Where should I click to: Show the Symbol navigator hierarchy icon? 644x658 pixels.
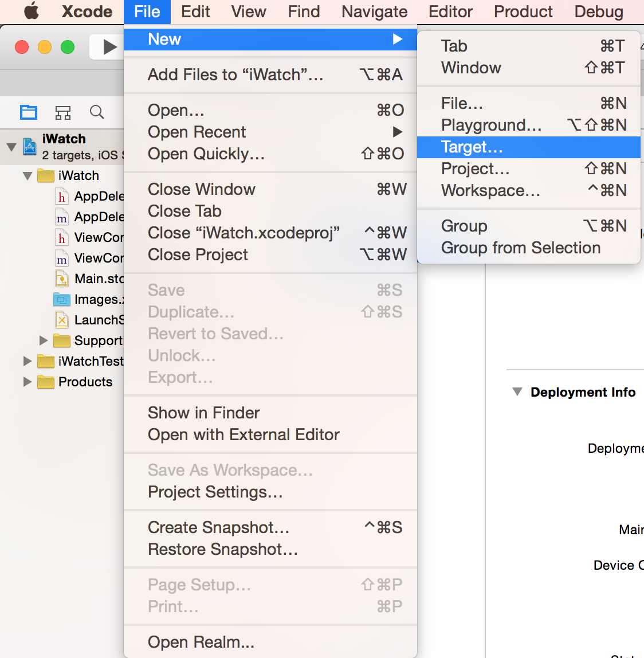(63, 112)
